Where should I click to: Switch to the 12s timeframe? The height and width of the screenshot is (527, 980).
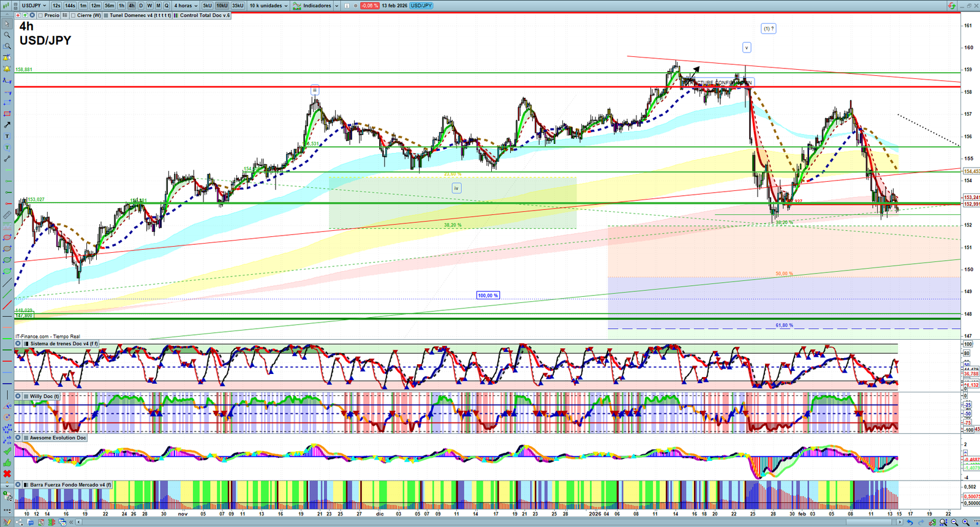[x=56, y=6]
